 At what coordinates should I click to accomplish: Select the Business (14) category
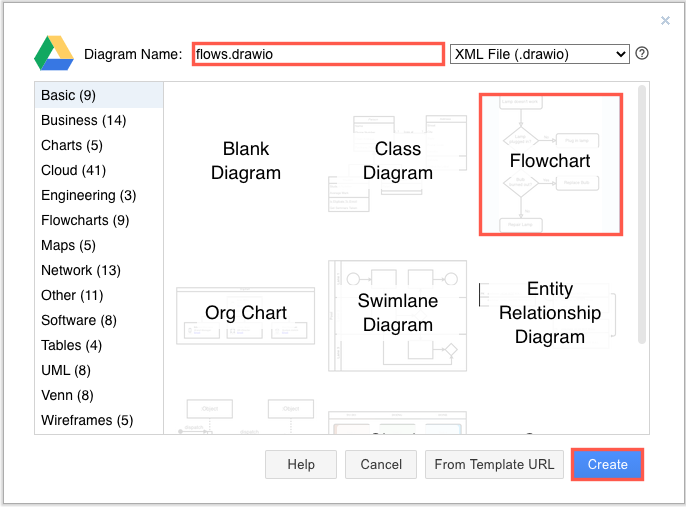pyautogui.click(x=99, y=120)
